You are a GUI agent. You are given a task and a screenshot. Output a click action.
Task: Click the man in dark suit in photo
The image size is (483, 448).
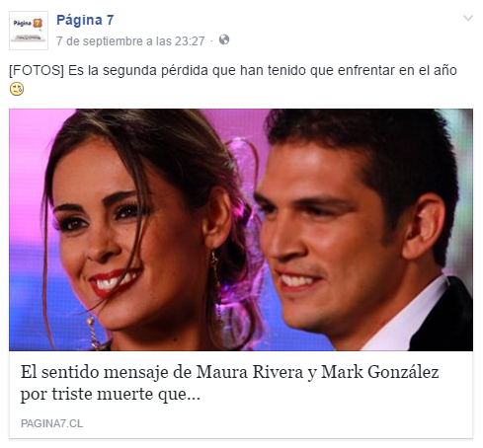point(362,230)
